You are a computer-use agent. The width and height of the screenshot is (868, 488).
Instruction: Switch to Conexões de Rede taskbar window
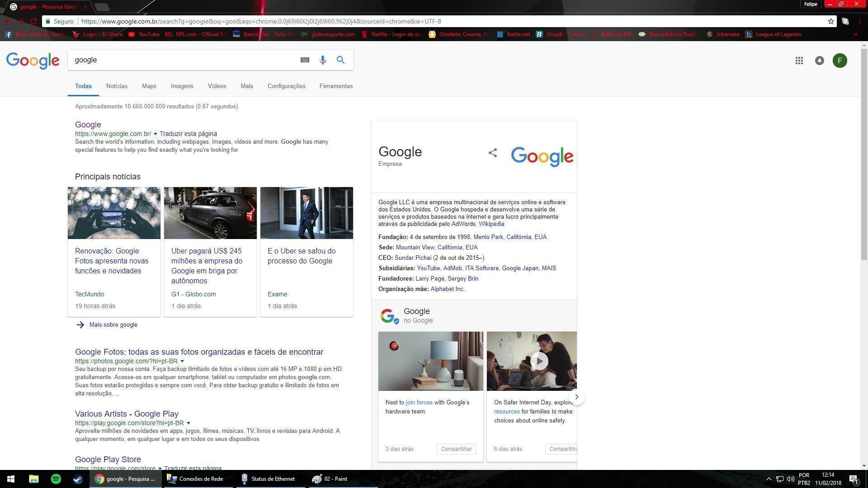tap(197, 479)
